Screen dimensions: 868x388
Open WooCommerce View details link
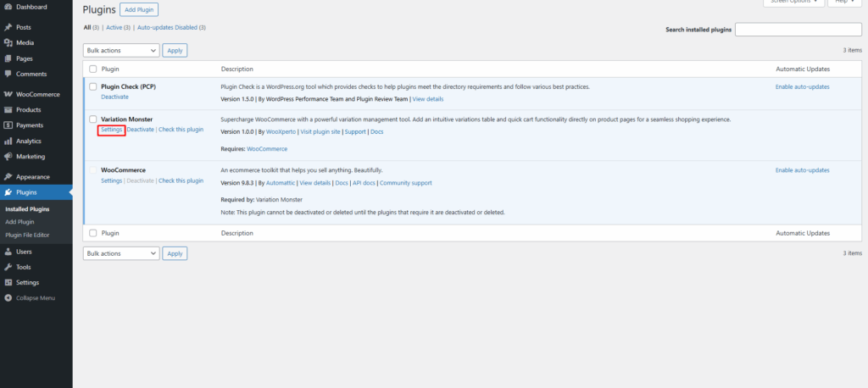pos(315,183)
